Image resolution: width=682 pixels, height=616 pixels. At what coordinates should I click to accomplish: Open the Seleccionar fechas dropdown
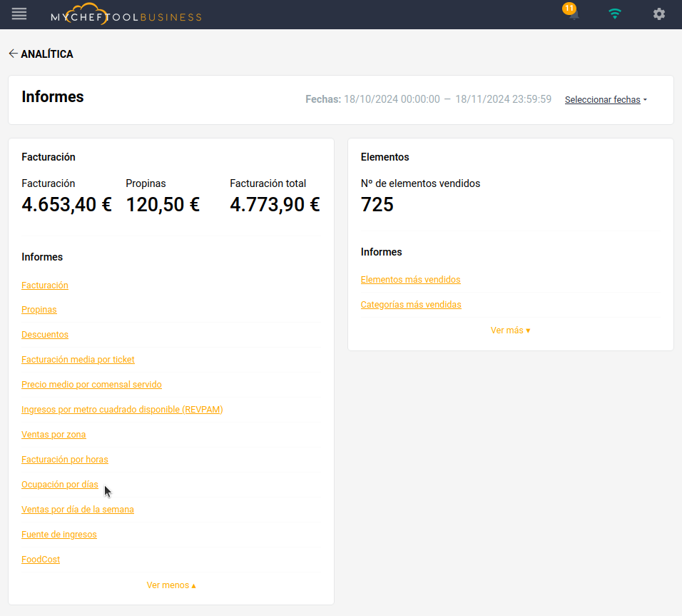tap(605, 100)
